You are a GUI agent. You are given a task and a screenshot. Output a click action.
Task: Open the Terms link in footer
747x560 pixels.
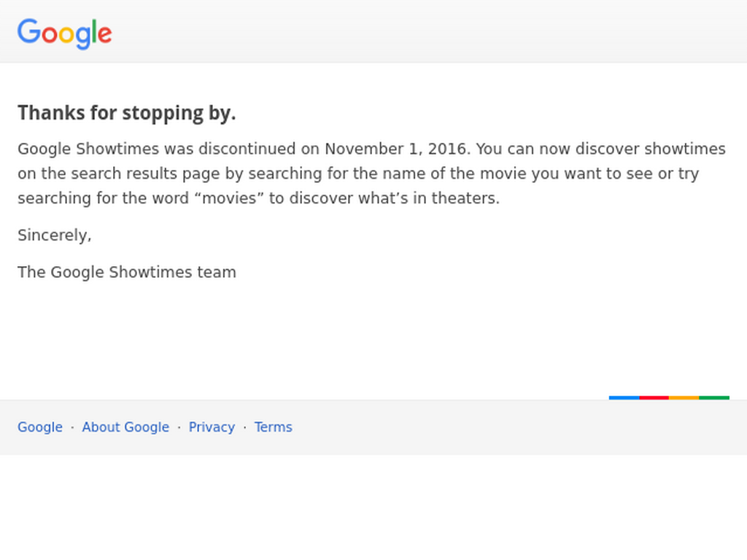tap(274, 427)
